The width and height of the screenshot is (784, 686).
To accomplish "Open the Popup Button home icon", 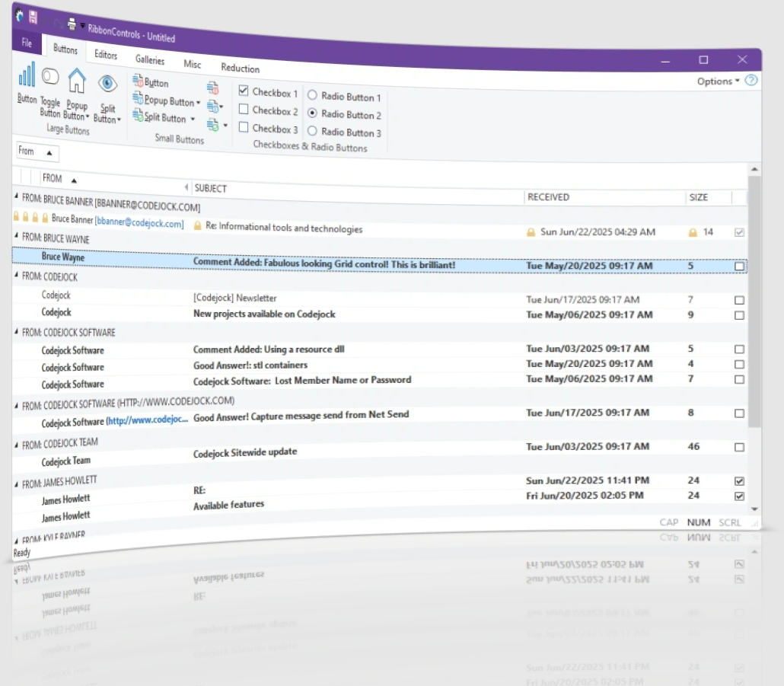I will [77, 85].
